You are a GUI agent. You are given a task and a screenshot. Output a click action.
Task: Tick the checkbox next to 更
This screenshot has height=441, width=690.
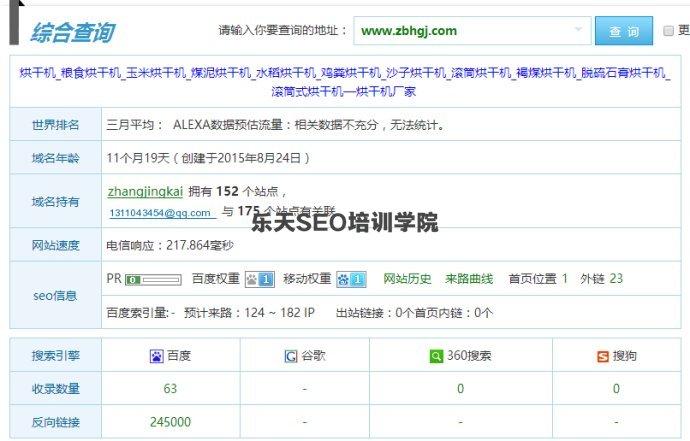coord(668,30)
